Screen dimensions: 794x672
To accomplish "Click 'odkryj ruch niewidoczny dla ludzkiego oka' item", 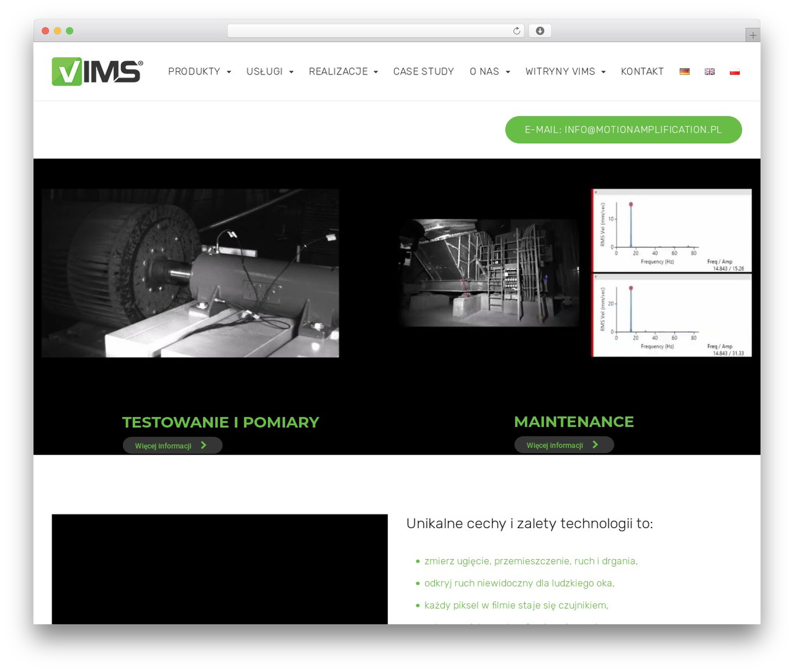I will tap(519, 583).
